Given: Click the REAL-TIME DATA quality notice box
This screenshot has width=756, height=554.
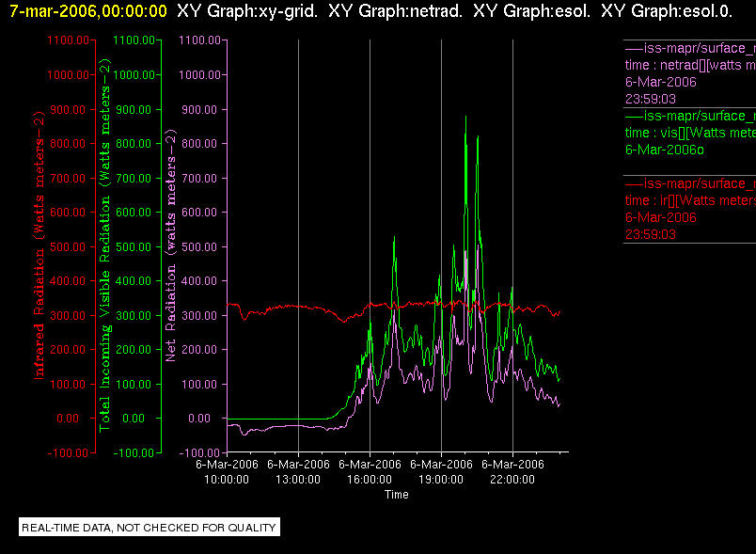Looking at the screenshot, I should [150, 527].
